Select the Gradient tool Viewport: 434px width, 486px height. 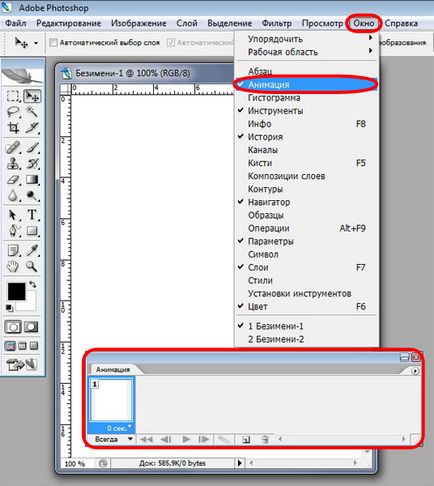32,180
